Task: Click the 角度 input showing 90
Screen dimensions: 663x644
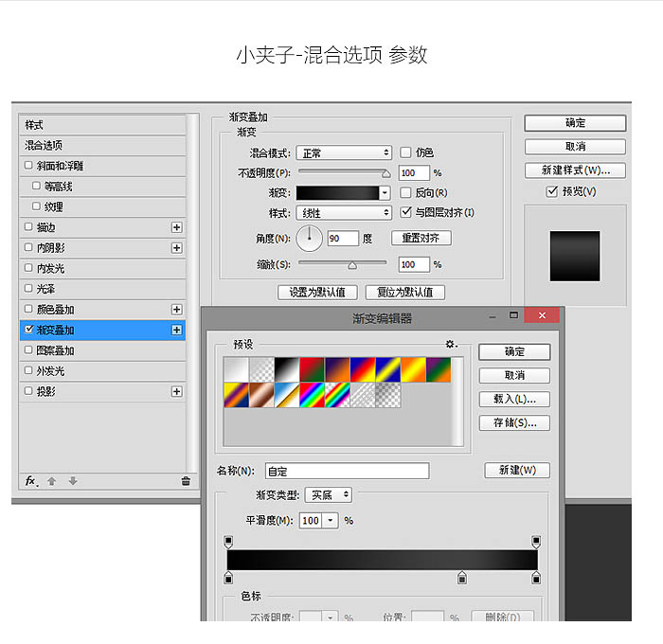Action: (x=343, y=239)
